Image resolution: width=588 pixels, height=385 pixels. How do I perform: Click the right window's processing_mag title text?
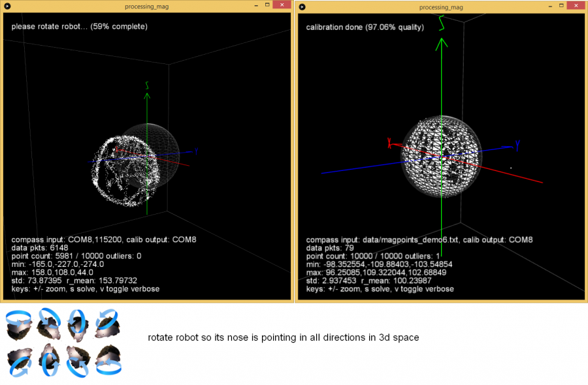point(441,7)
